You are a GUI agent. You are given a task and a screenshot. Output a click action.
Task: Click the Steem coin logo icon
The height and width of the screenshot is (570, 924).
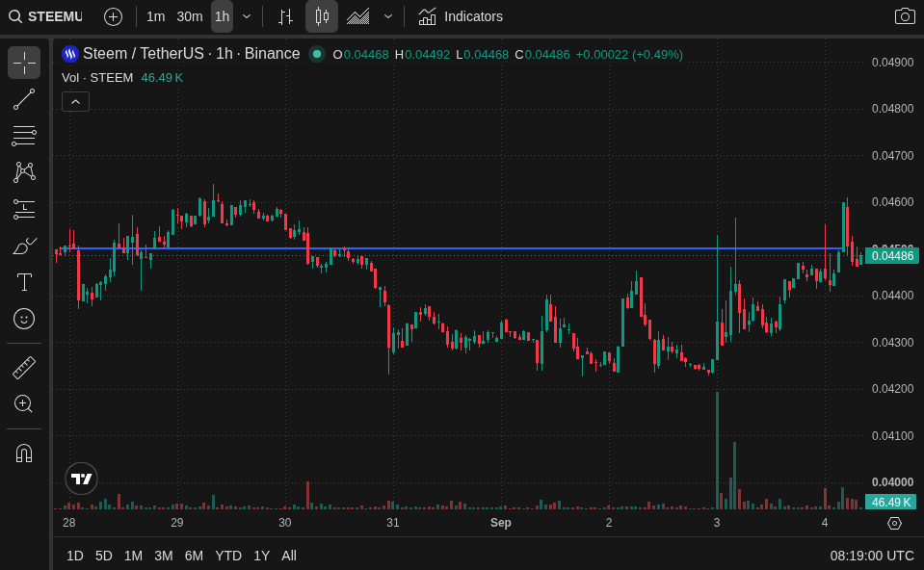coord(70,54)
